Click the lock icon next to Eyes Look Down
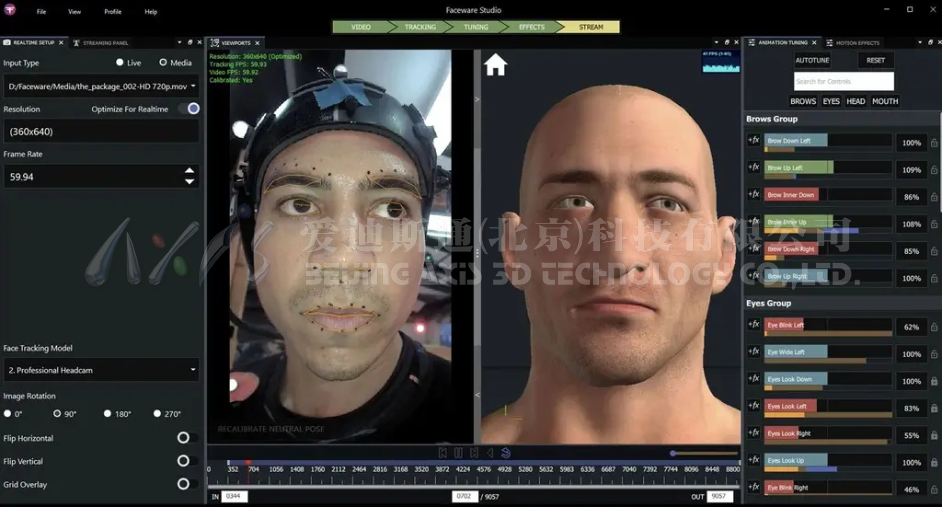942x507 pixels. click(x=934, y=381)
